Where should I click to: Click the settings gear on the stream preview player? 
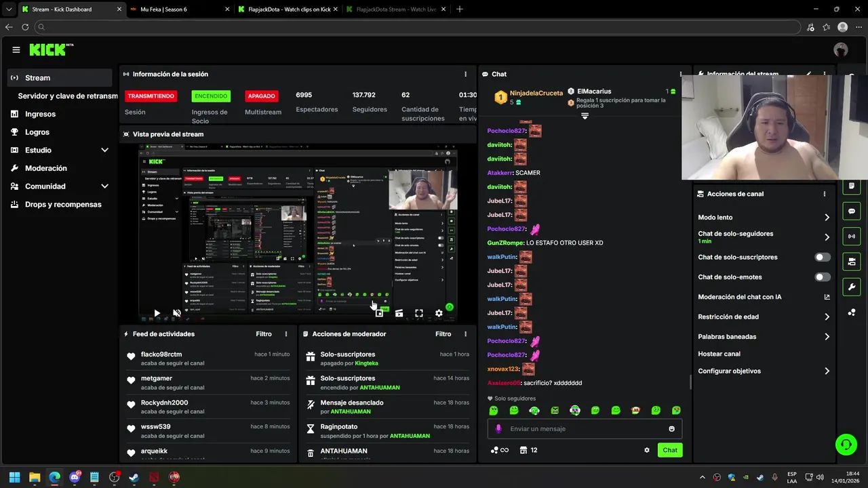pos(439,313)
